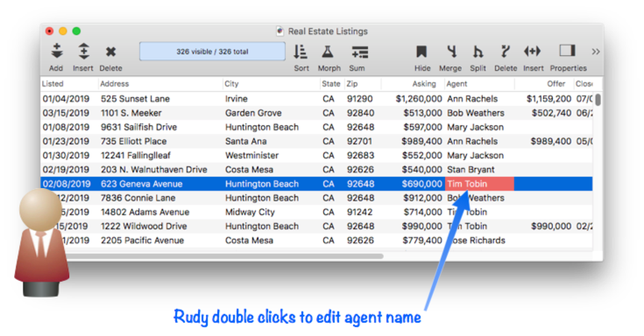This screenshot has width=644, height=336.
Task: Open the Morph flask tool
Action: [328, 52]
